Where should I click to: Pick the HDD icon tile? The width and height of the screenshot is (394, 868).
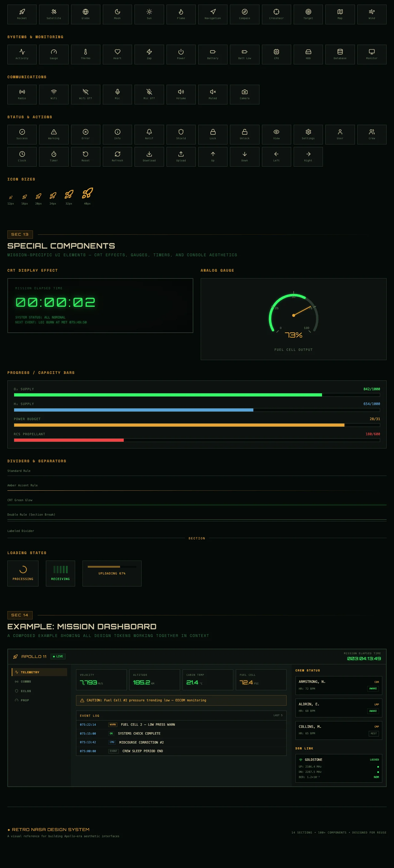click(308, 55)
